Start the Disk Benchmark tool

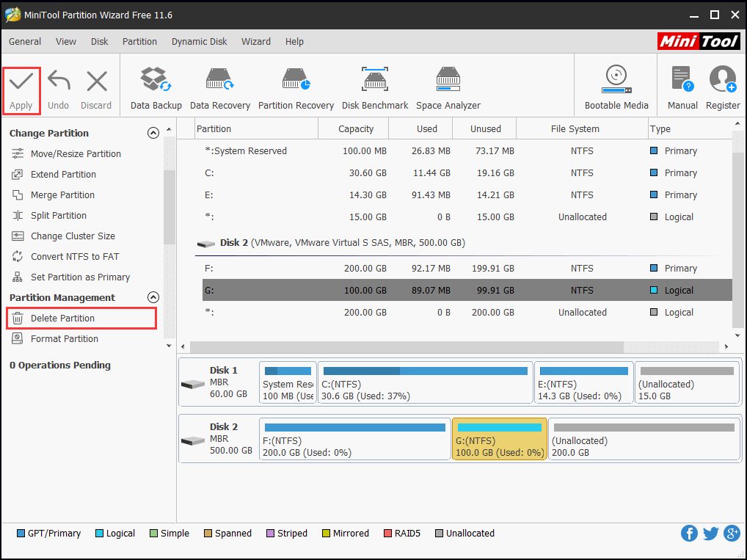click(375, 89)
